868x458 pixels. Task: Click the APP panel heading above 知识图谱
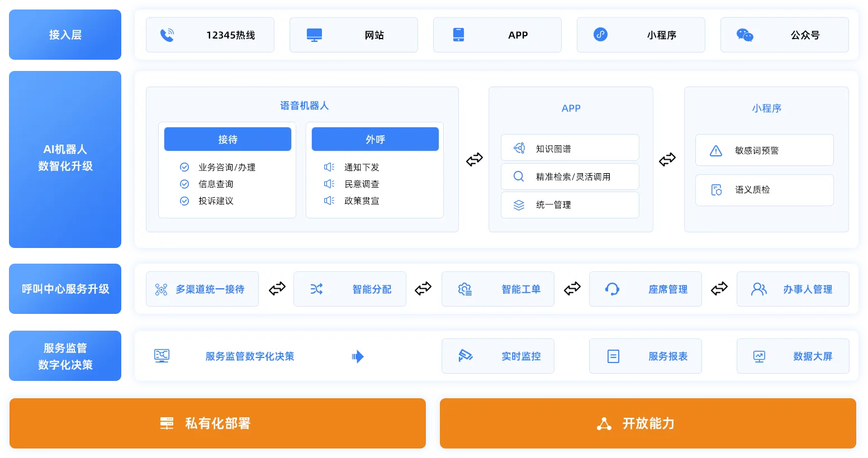(x=571, y=108)
